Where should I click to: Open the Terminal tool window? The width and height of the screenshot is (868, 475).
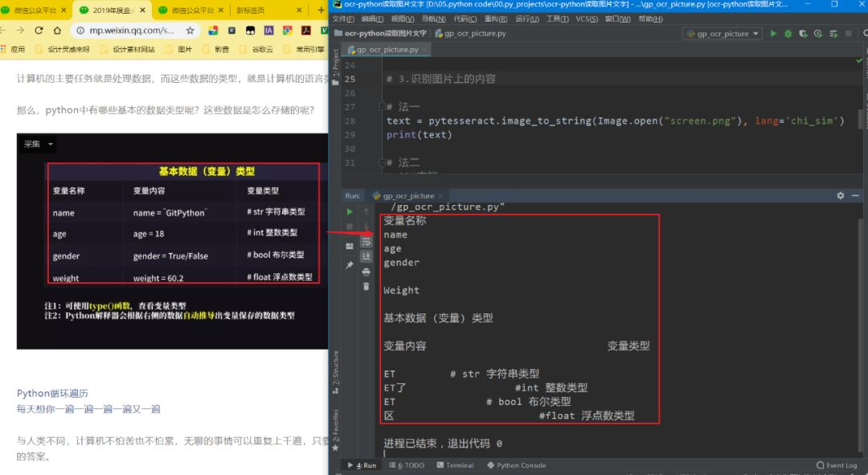pos(456,465)
